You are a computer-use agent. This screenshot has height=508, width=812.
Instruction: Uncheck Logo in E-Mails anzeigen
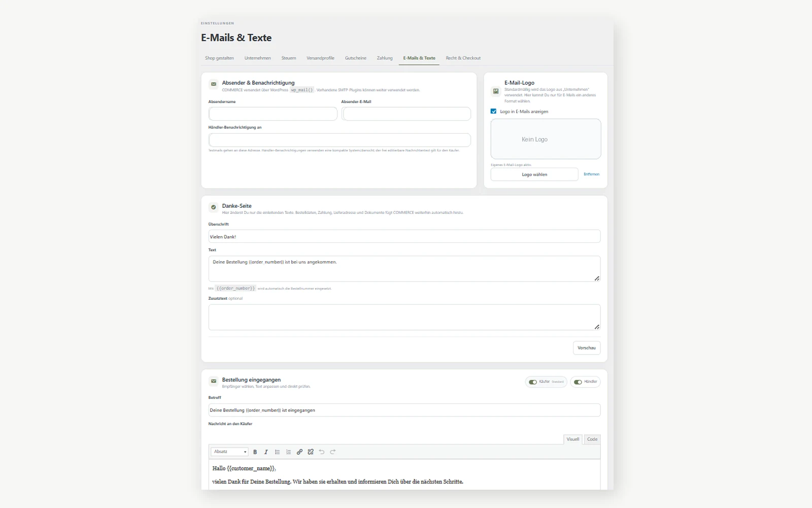click(493, 111)
